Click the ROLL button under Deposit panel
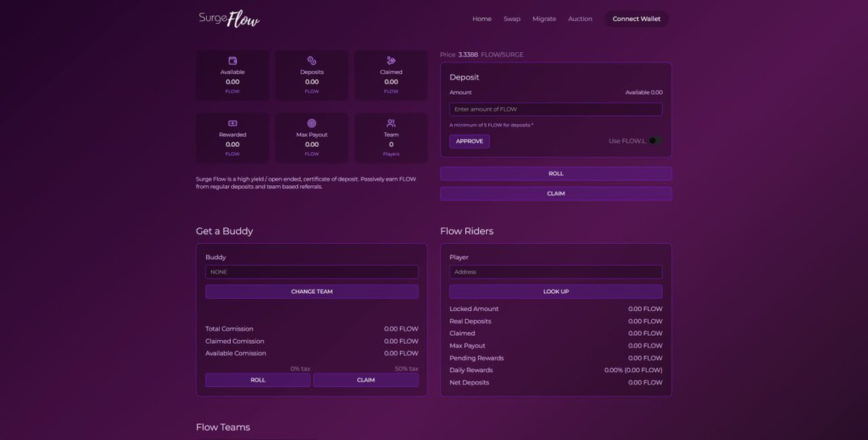The height and width of the screenshot is (440, 868). (556, 174)
